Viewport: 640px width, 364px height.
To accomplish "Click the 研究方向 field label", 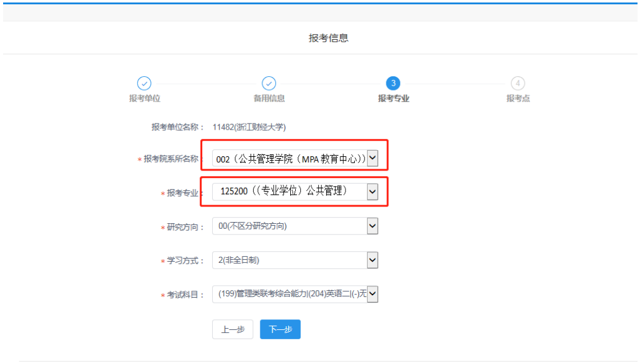I will point(185,228).
